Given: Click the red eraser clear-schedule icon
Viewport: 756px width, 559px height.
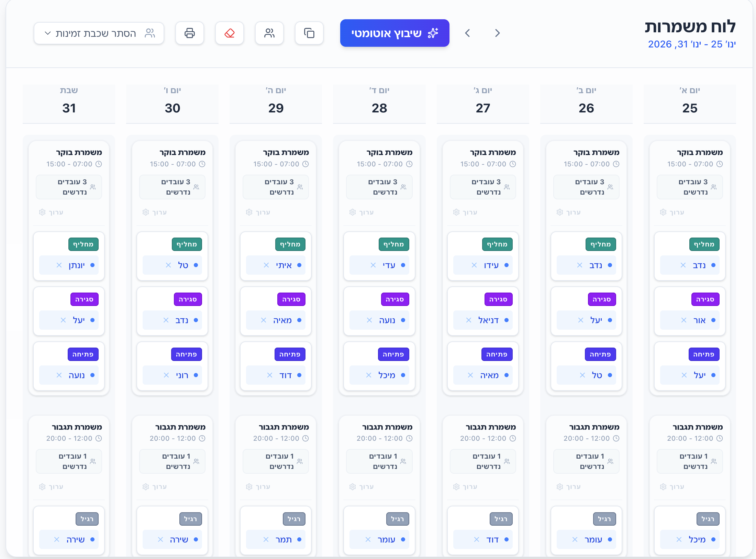Looking at the screenshot, I should point(230,33).
